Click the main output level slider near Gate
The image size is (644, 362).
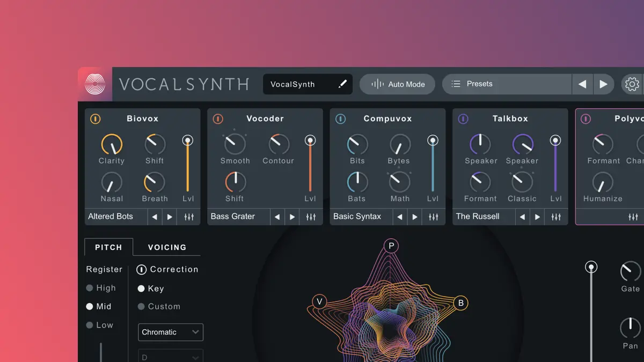[591, 311]
